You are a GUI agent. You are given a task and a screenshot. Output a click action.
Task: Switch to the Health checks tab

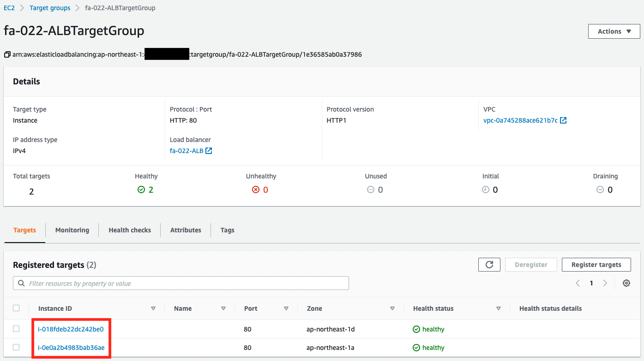[x=130, y=230]
